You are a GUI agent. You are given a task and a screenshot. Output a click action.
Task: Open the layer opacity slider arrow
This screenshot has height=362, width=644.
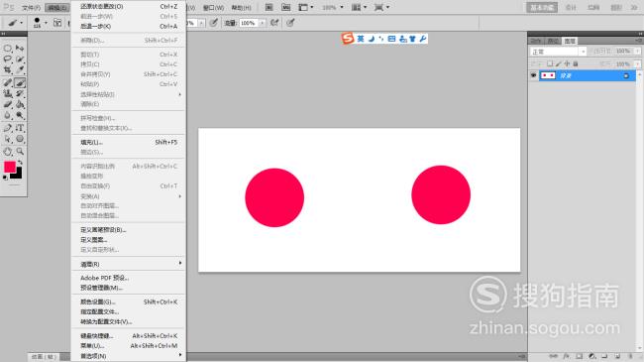(x=637, y=51)
